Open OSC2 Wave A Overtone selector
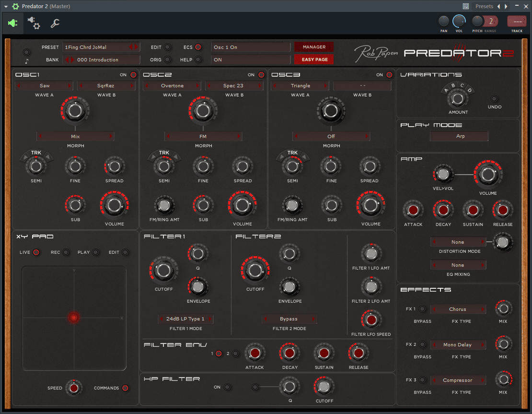This screenshot has height=414, width=532. [x=172, y=86]
